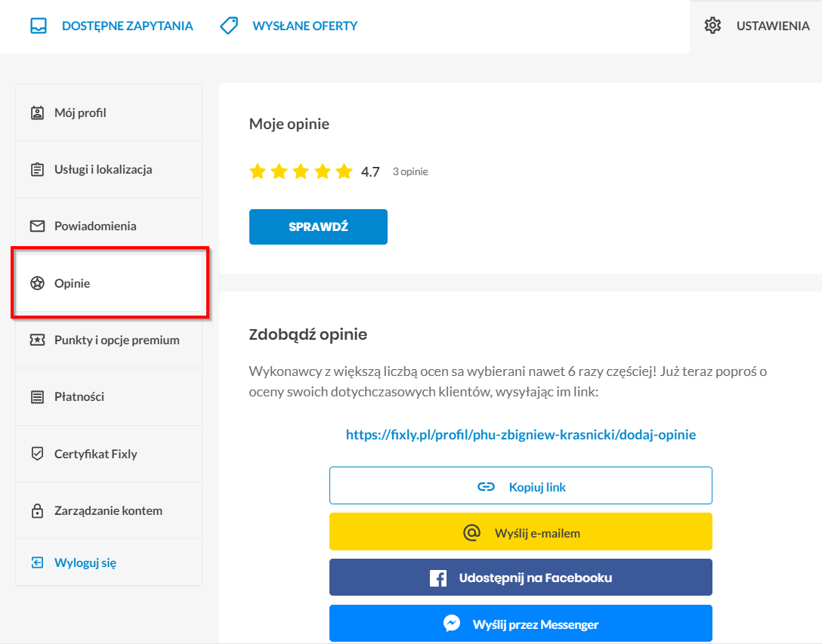
Task: Click the fifth yellow rating star
Action: tap(344, 171)
